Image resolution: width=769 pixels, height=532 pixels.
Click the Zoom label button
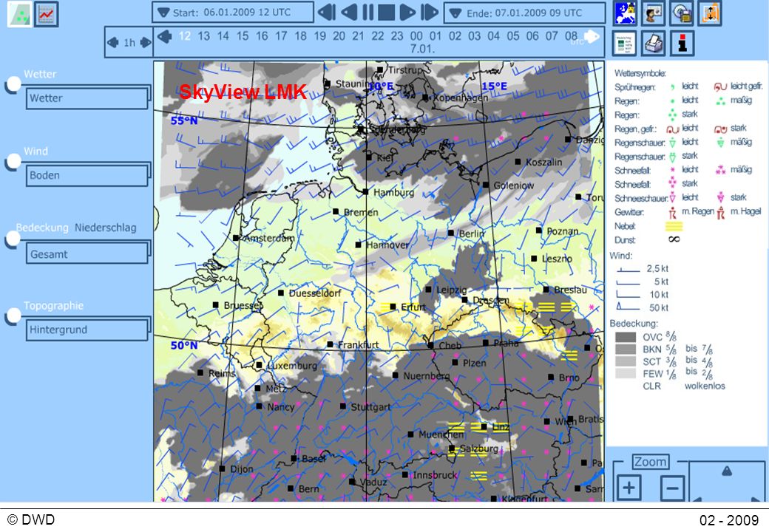[x=650, y=462]
